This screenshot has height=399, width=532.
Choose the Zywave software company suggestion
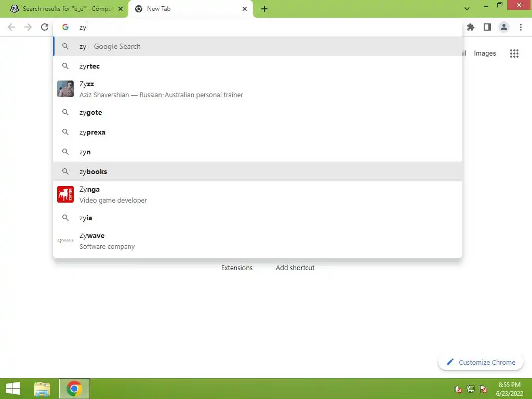258,241
